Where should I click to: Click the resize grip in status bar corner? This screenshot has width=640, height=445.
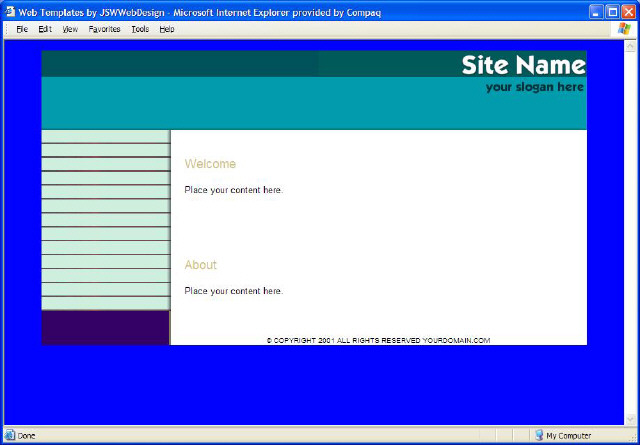pos(633,438)
